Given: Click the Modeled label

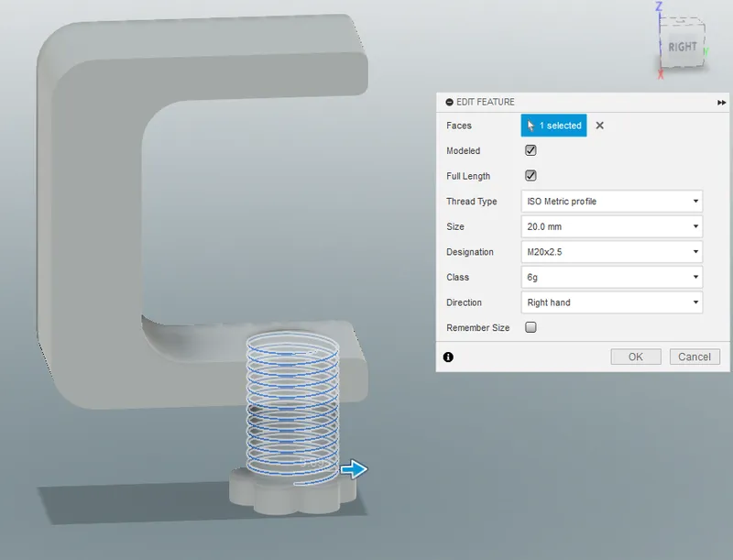Looking at the screenshot, I should [x=464, y=150].
